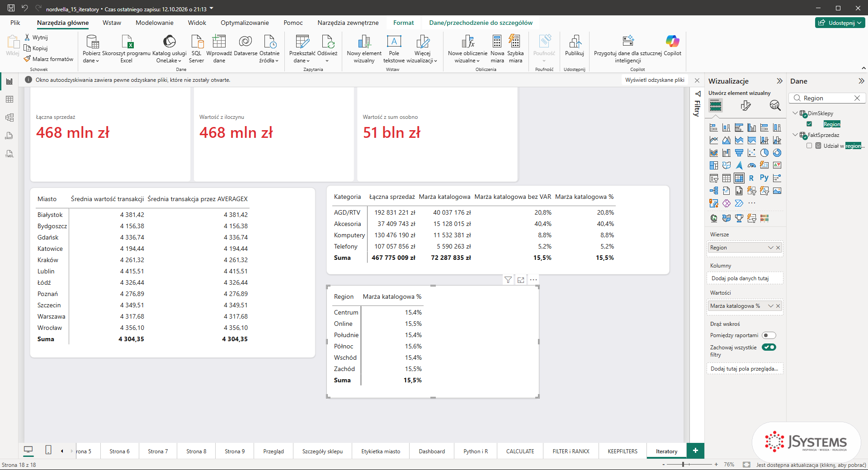Switch to the Dashboard page tab
Viewport: 868px width, 470px height.
coord(432,451)
